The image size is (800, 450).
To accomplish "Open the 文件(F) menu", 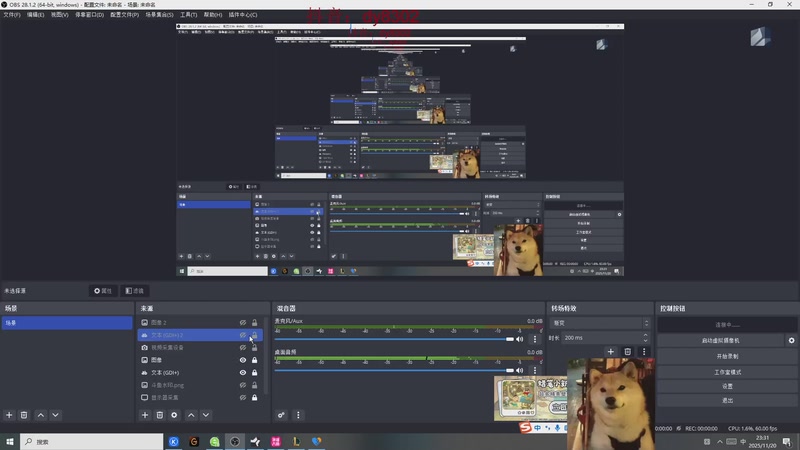I will pyautogui.click(x=12, y=15).
